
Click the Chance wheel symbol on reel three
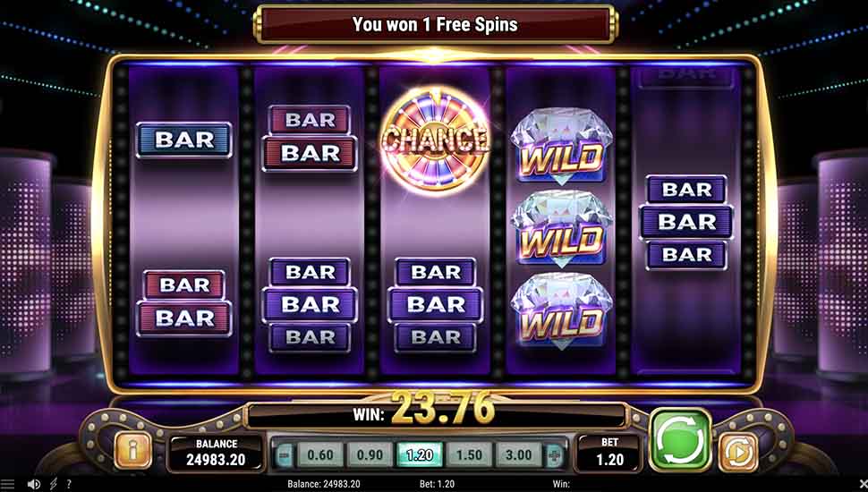coord(436,139)
